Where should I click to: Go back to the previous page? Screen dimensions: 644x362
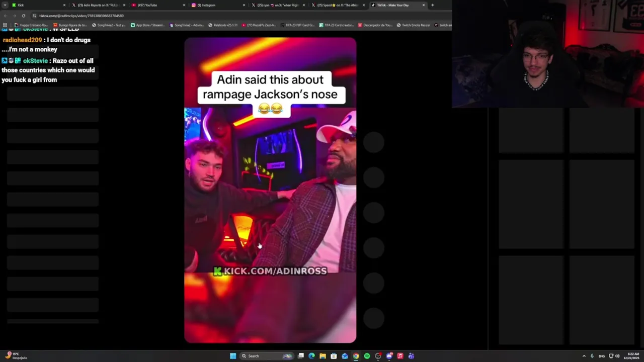5,16
